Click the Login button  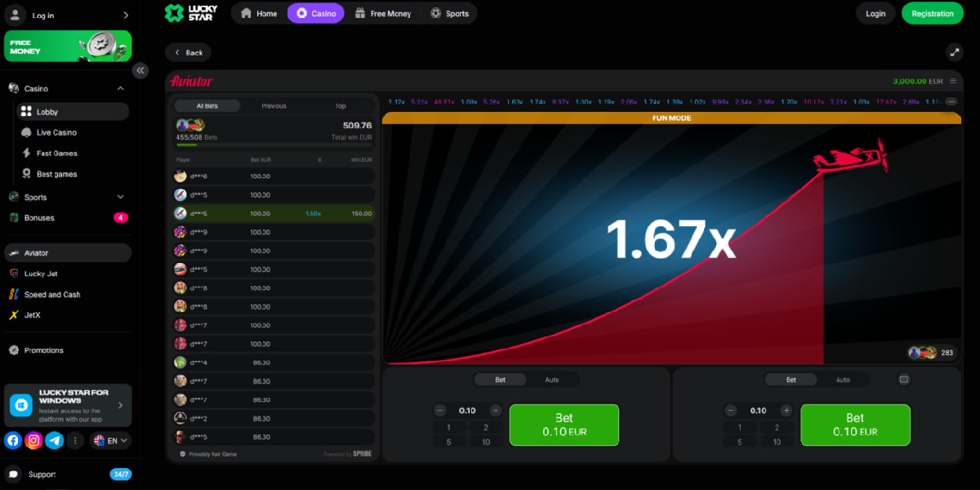875,13
